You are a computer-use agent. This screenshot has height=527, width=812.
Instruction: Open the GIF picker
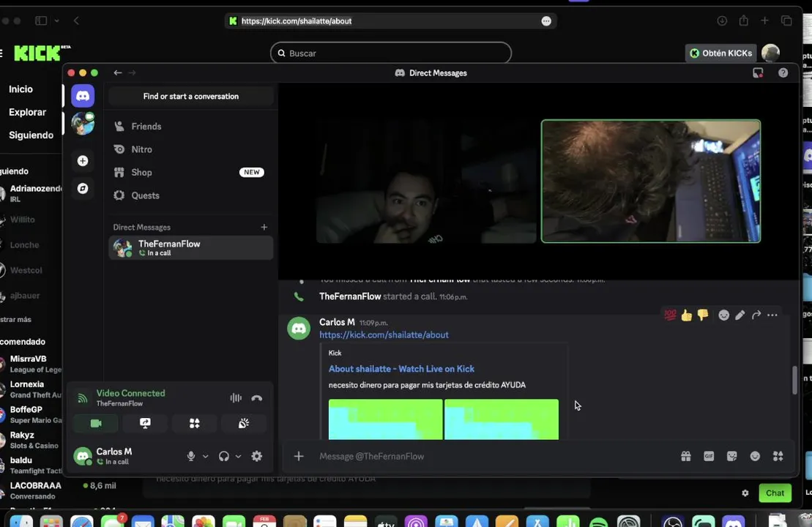point(709,456)
